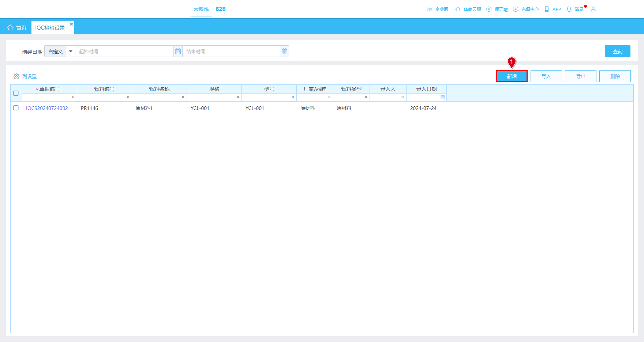This screenshot has width=644, height=342.
Task: Open 物料编号 column filter dropdown
Action: click(x=128, y=97)
